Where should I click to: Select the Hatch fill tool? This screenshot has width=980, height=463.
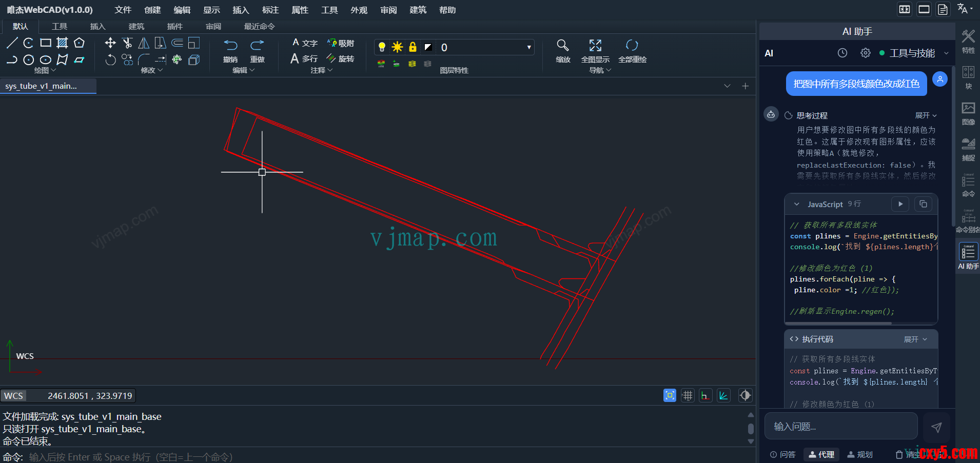point(62,43)
